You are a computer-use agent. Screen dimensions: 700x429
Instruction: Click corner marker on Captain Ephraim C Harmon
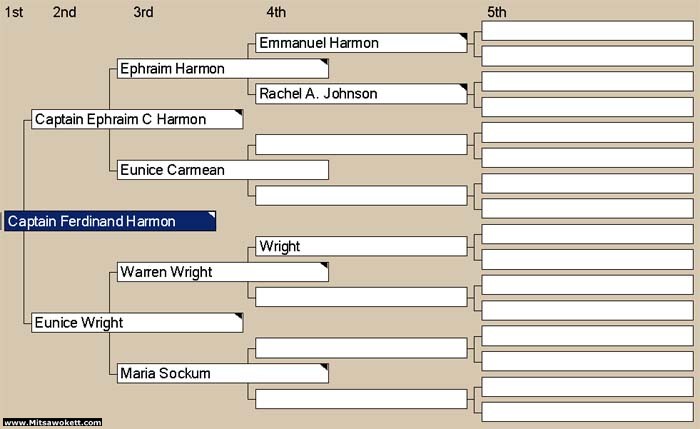tap(239, 113)
